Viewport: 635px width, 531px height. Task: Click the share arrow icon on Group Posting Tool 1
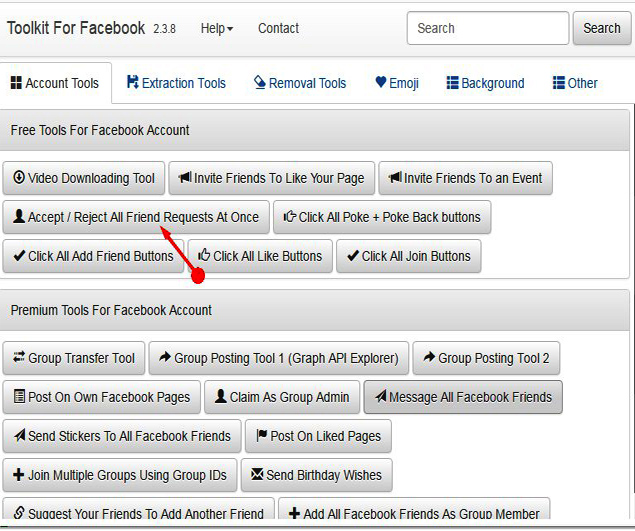(165, 357)
